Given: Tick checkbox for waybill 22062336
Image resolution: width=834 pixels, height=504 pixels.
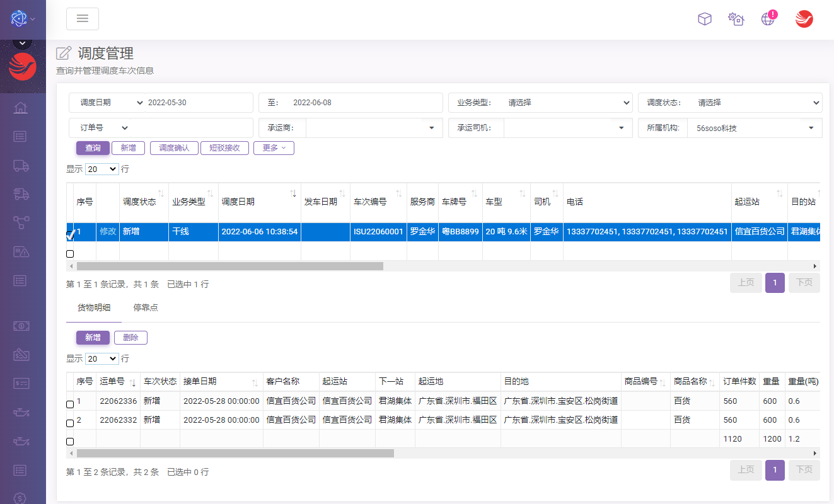Looking at the screenshot, I should 70,404.
